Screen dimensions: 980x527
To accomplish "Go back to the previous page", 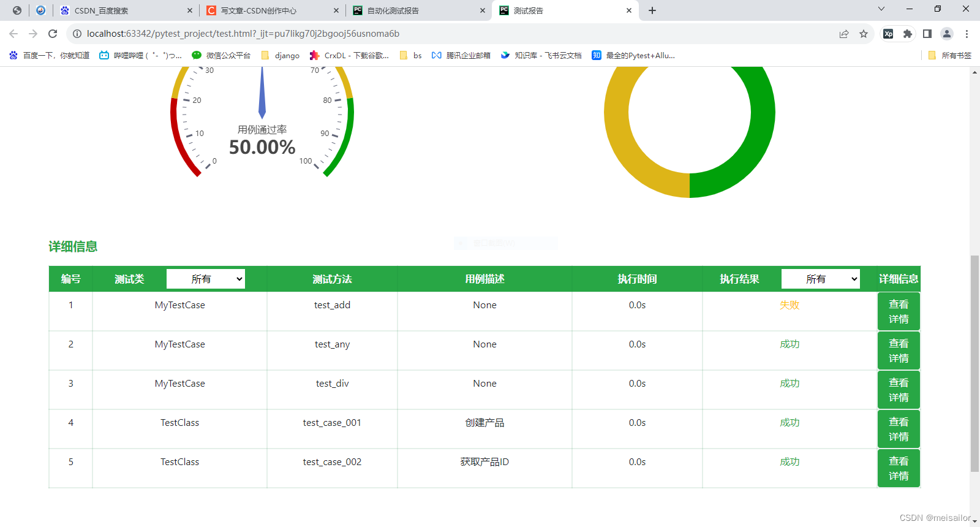I will click(13, 34).
